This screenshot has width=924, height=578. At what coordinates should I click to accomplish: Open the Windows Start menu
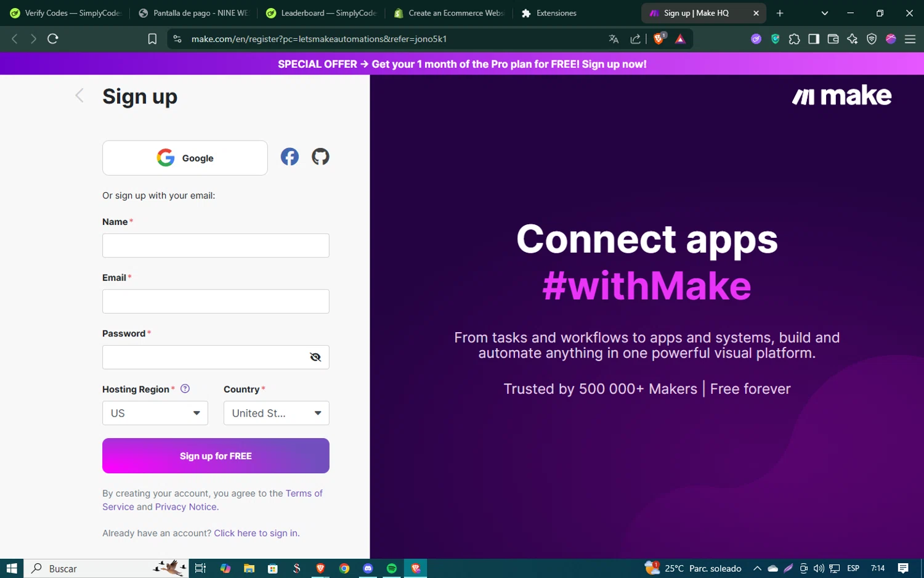(11, 568)
